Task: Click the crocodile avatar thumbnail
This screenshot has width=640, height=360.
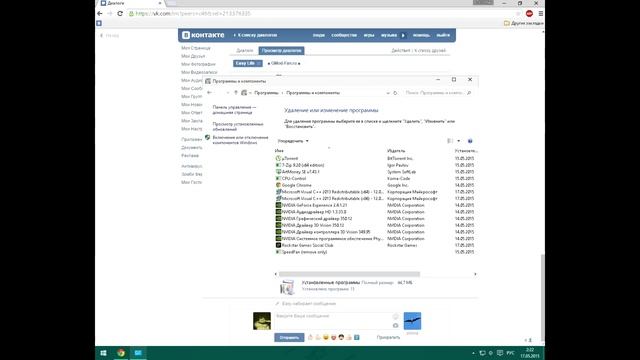Action: pos(262,321)
